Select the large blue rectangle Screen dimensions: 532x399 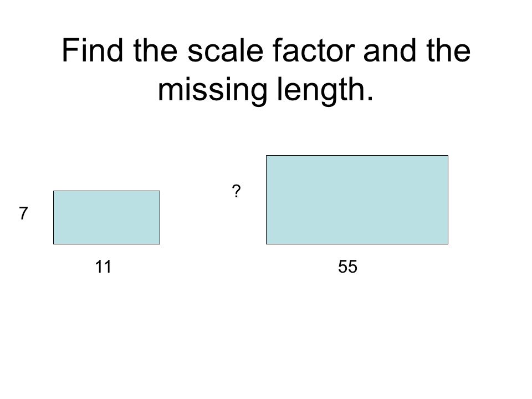pyautogui.click(x=357, y=200)
